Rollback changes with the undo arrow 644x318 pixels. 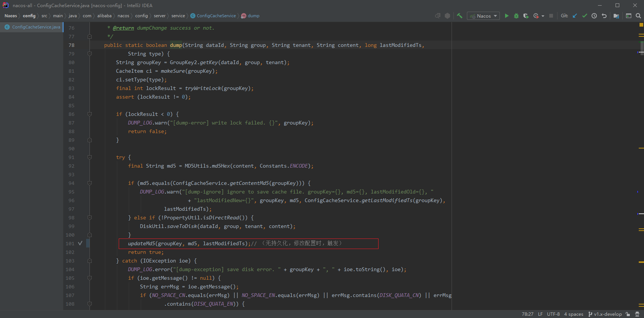(604, 16)
